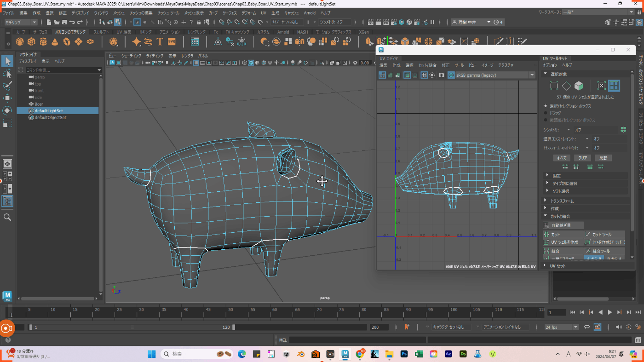Open the search magnifier in the left toolbox

(7, 217)
